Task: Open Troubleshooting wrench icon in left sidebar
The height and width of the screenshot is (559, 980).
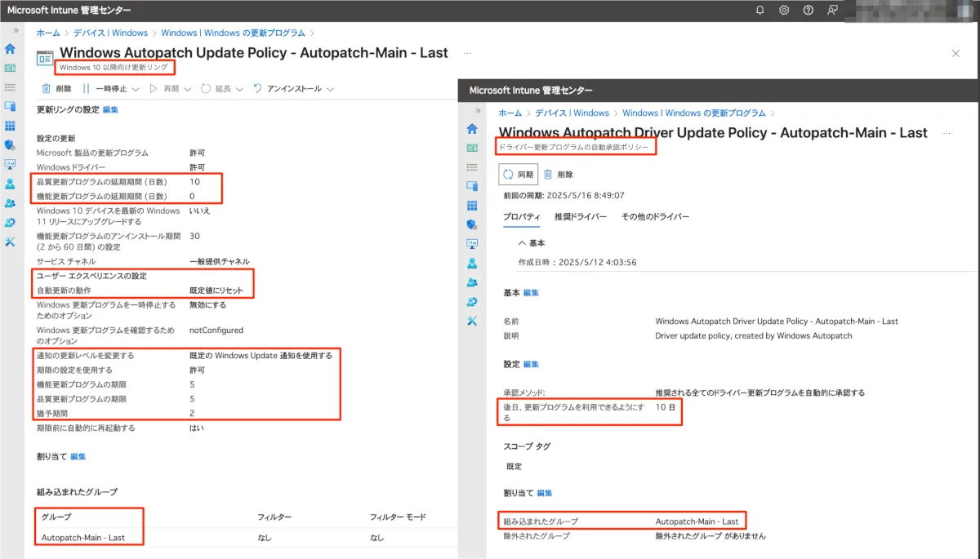Action: (10, 242)
